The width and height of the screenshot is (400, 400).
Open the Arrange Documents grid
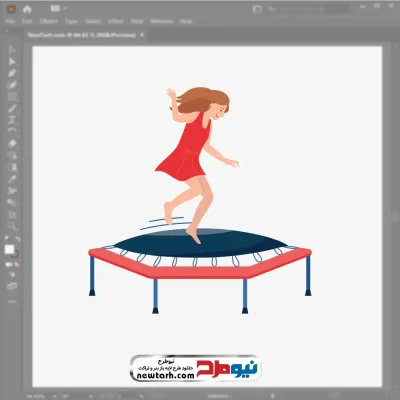(x=55, y=9)
